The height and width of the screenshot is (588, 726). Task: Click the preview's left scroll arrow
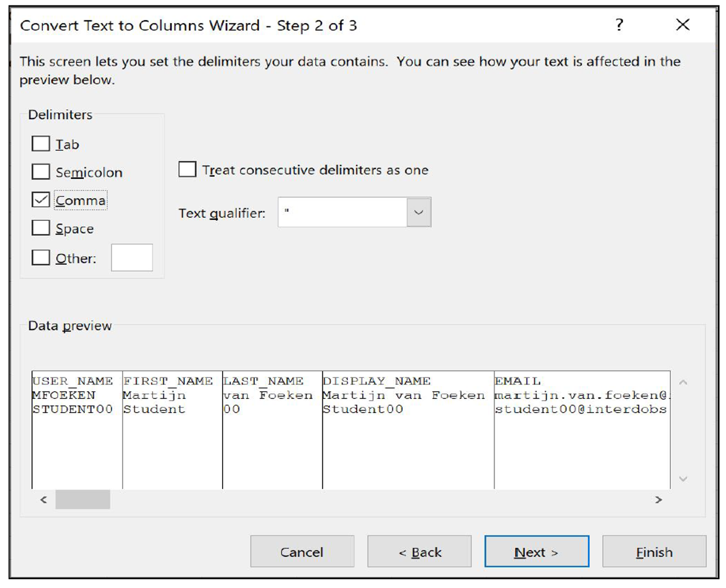43,499
